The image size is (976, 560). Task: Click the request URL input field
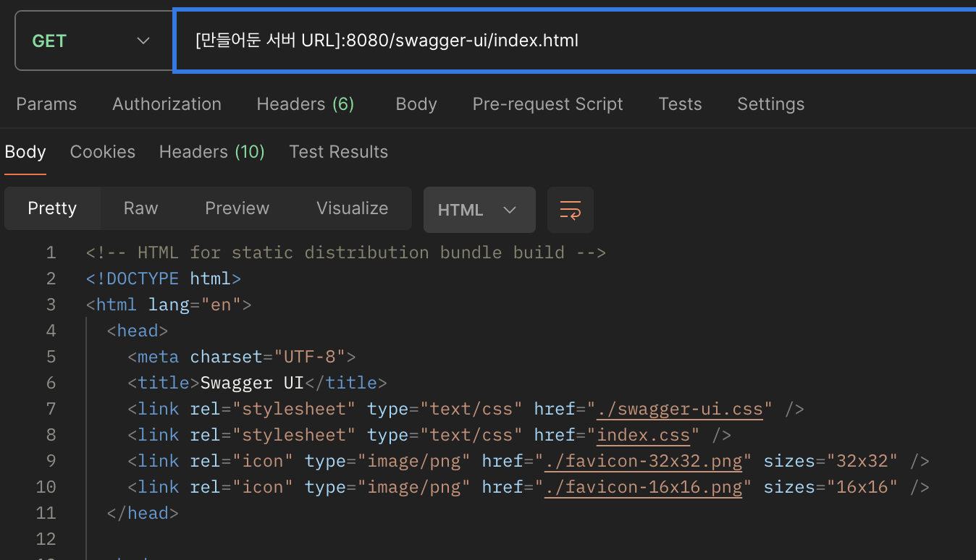click(x=575, y=41)
